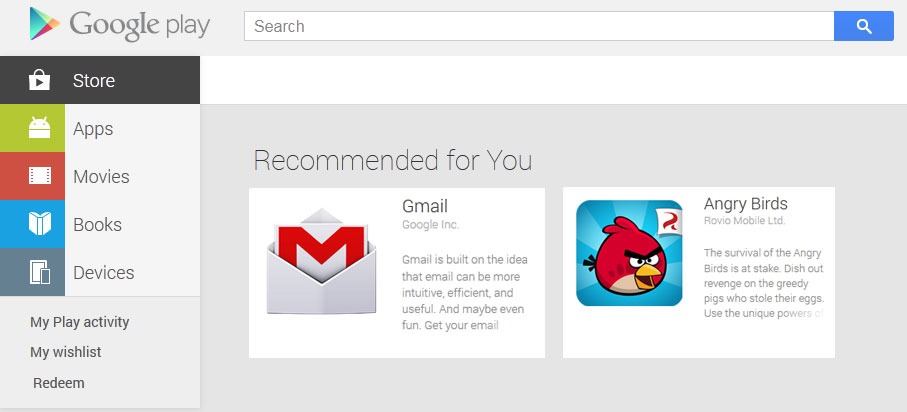This screenshot has width=907, height=412.
Task: Go to the Movies section label
Action: pyautogui.click(x=101, y=176)
